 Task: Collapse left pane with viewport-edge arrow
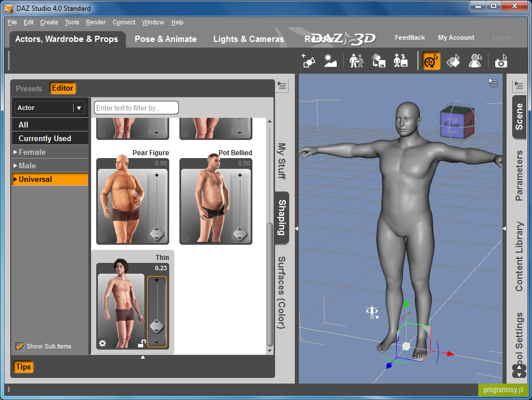[297, 228]
